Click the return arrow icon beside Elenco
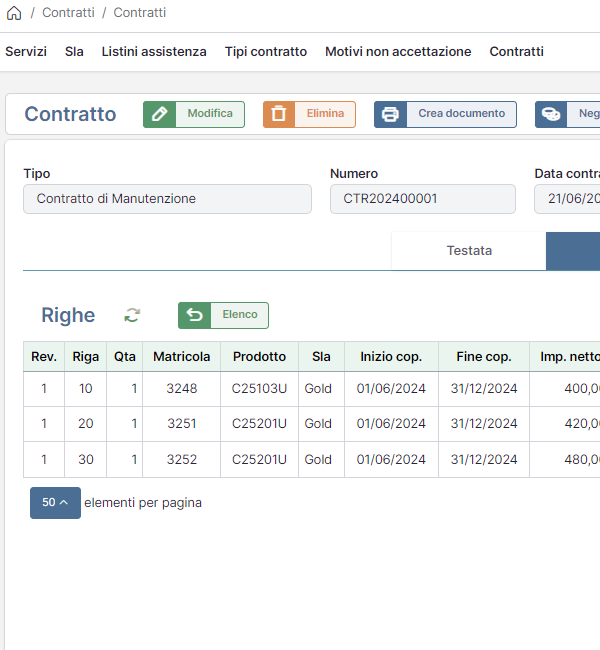This screenshot has height=650, width=600. tap(194, 315)
